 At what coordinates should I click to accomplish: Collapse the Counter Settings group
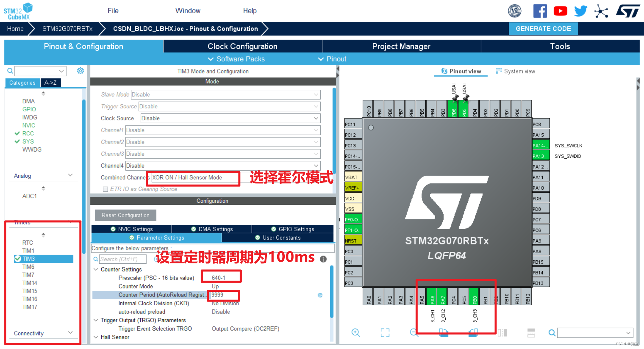pos(96,269)
